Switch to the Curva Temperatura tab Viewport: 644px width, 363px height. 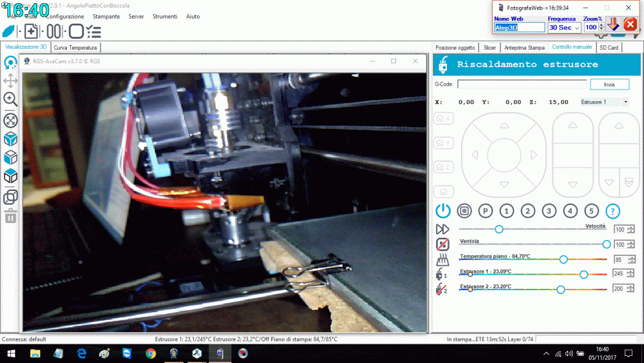(75, 48)
